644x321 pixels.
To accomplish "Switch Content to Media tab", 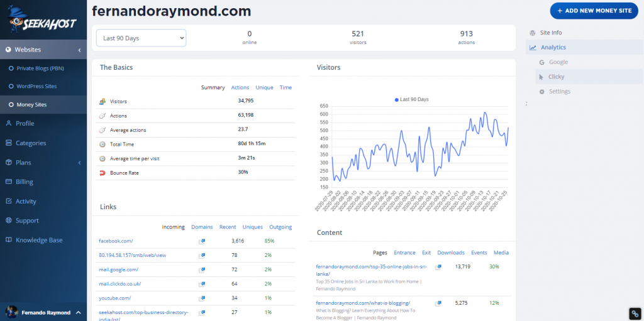I will 501,253.
